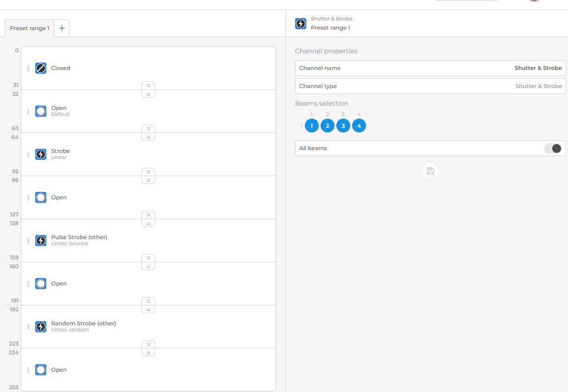This screenshot has width=568, height=392.
Task: Click the Random Strobe lightning icon
Action: pyautogui.click(x=41, y=327)
